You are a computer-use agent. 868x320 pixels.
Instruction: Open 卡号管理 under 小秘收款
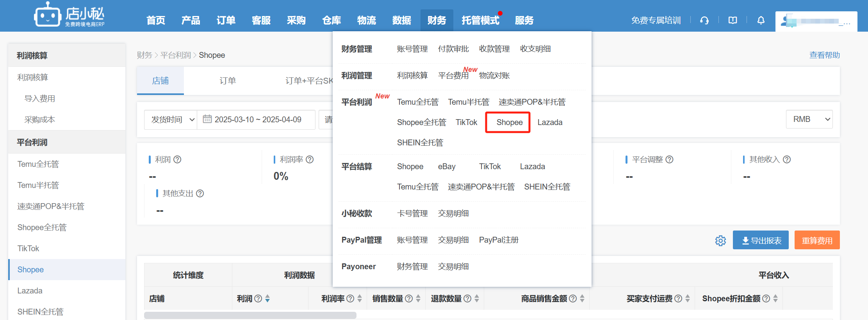412,213
